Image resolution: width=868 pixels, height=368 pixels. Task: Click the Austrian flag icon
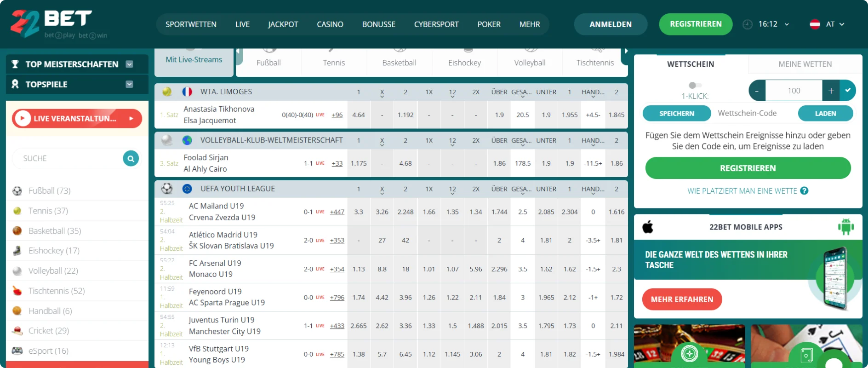click(x=815, y=24)
